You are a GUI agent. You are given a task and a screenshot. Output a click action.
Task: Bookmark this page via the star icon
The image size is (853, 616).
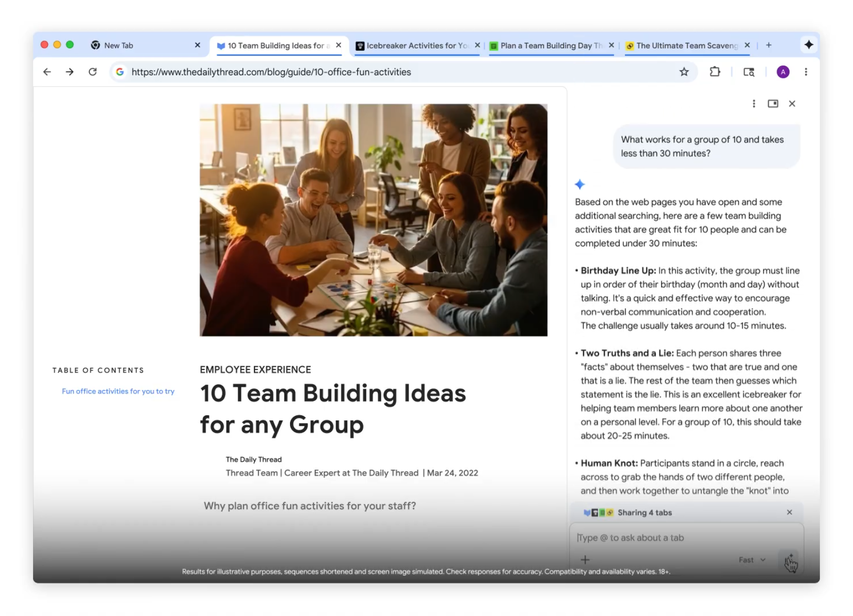[684, 72]
